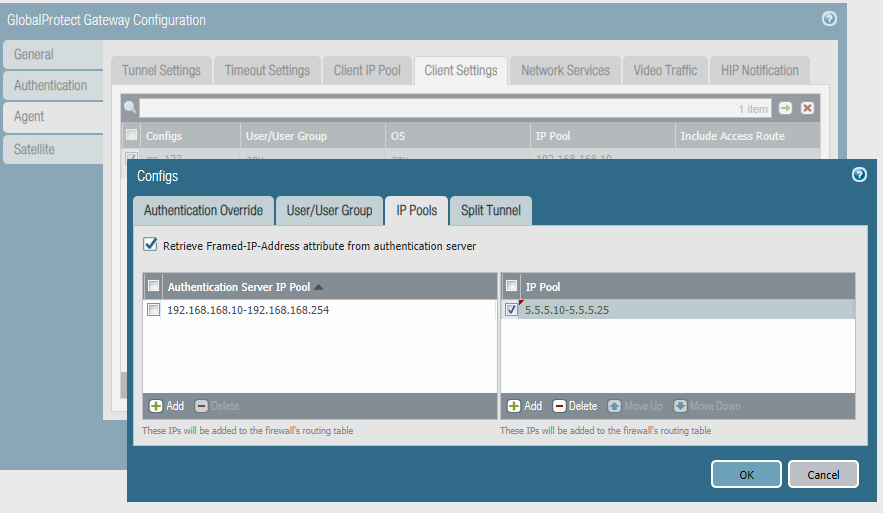Check select-all box in IP Pool header
883x513 pixels.
point(511,286)
